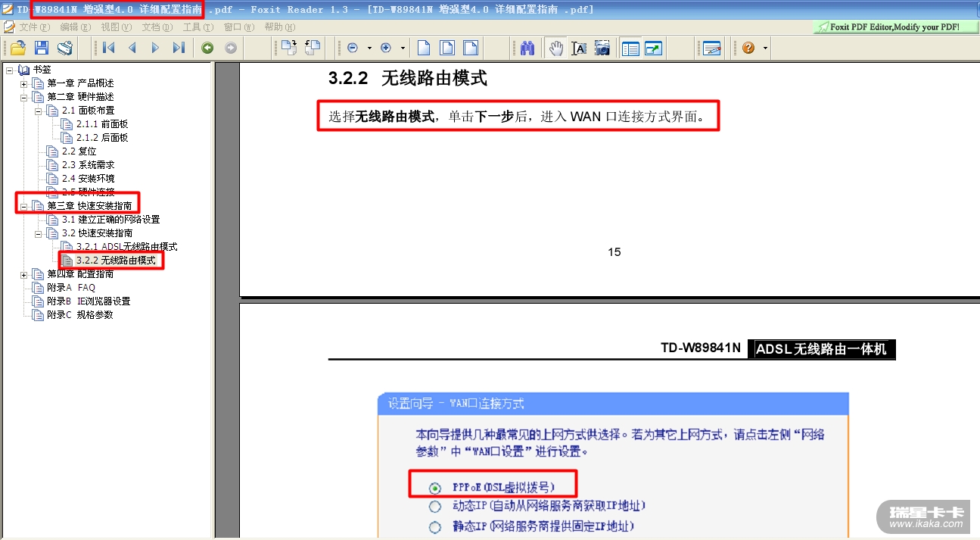This screenshot has width=980, height=540.
Task: Open bookmark 3.1 建立正确的网络设置
Action: tap(110, 220)
